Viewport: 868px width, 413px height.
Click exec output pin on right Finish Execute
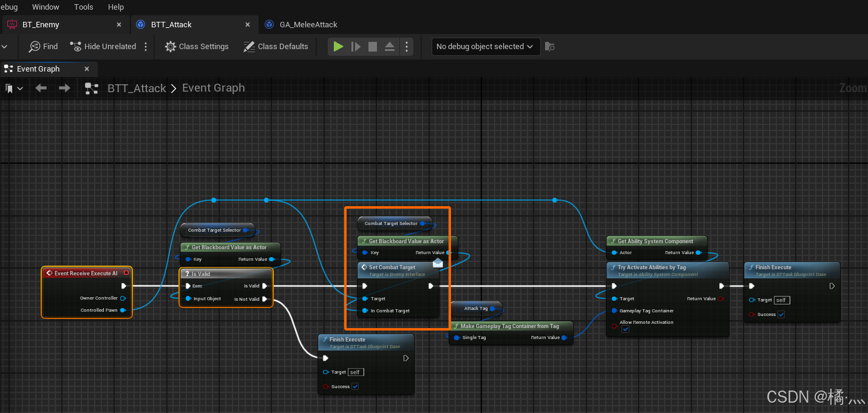832,286
